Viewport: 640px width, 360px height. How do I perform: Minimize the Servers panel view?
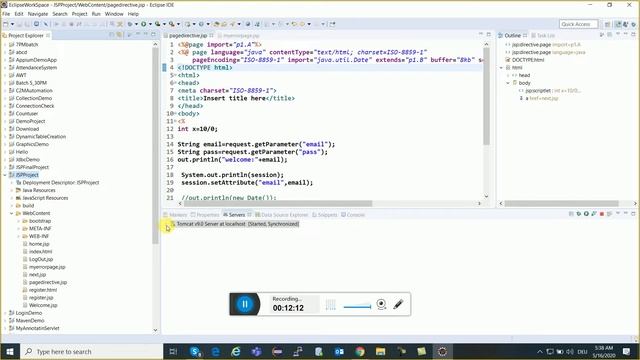coord(626,214)
